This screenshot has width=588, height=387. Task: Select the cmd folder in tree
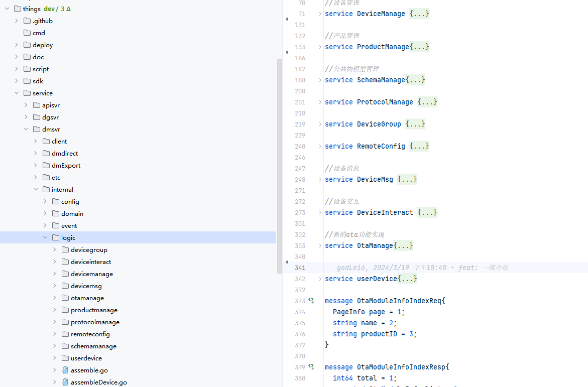(39, 33)
